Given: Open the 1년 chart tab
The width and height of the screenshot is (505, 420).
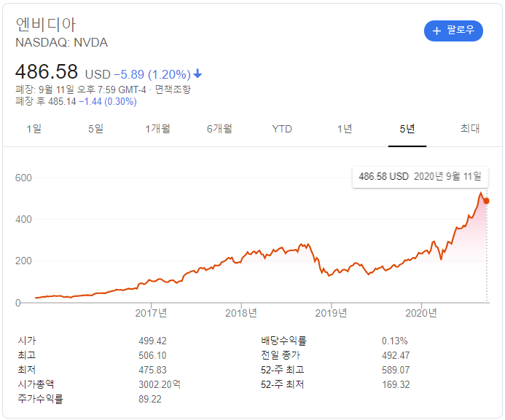Looking at the screenshot, I should [345, 129].
